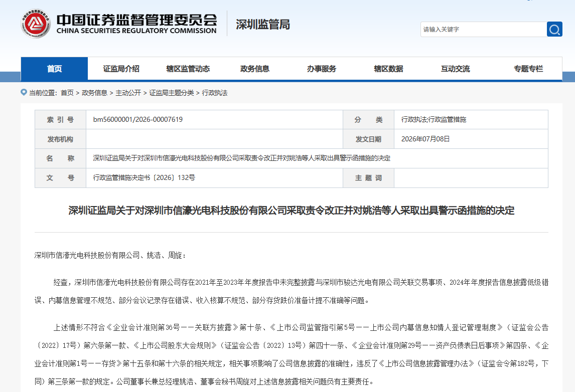Viewport: 575px width, 392px height.
Task: Click the bold article headline
Action: click(291, 211)
